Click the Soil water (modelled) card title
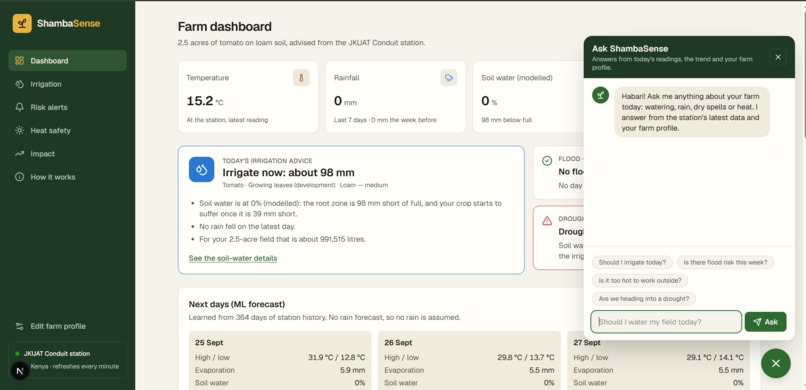The image size is (806, 390). click(517, 78)
